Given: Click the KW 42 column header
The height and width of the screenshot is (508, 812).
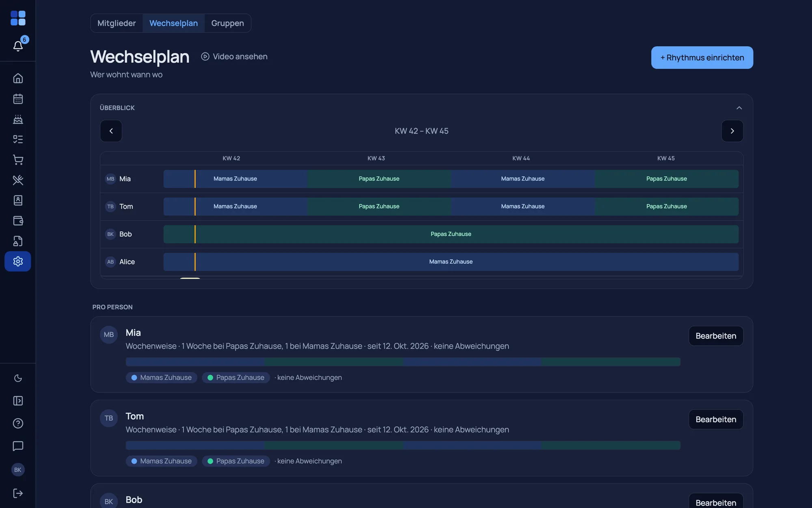Looking at the screenshot, I should point(231,158).
